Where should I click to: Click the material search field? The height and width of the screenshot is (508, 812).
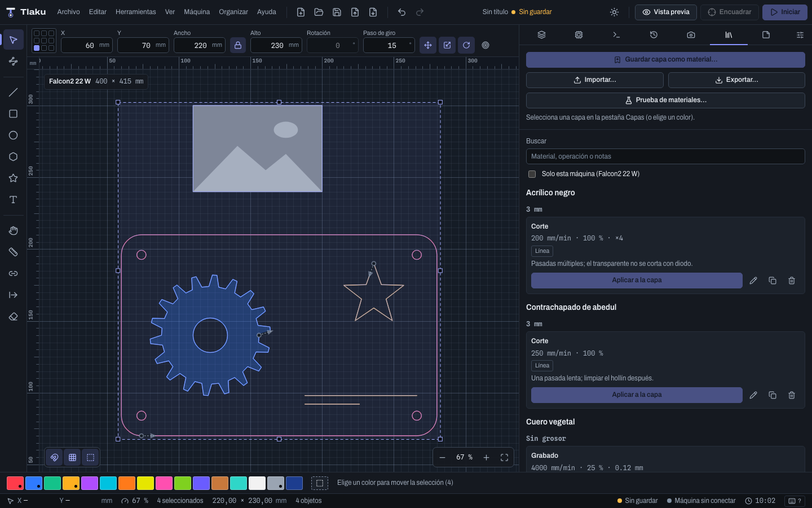(665, 156)
